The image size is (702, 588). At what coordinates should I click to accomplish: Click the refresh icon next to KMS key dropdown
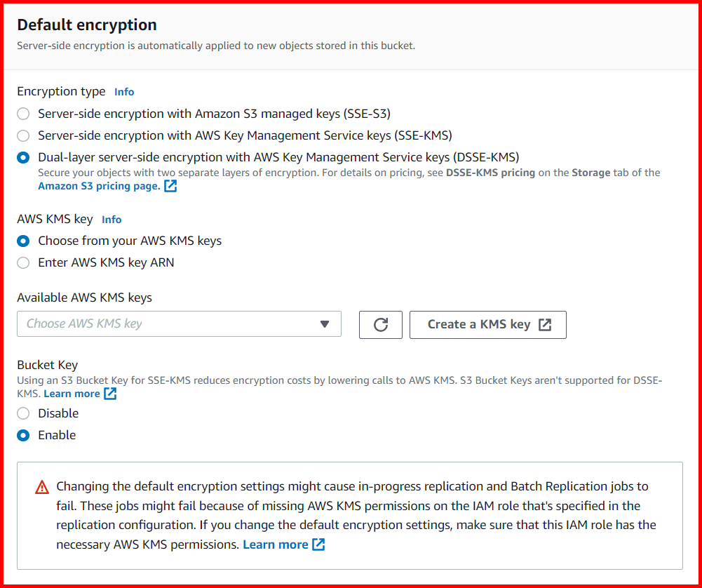click(380, 324)
